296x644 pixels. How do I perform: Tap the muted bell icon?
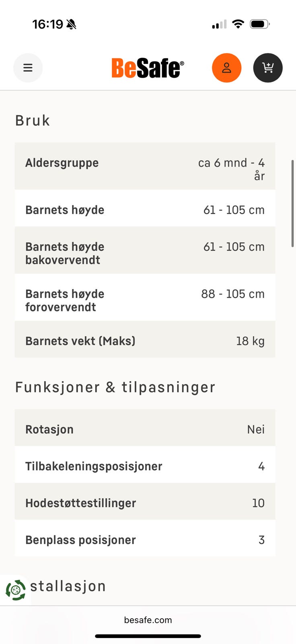72,25
